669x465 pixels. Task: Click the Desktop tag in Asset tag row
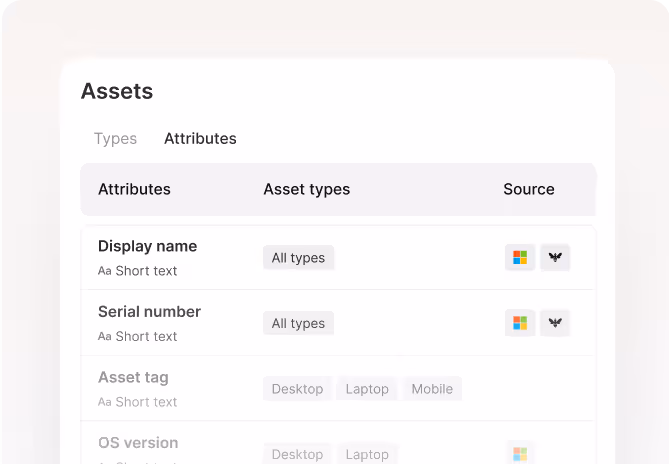[297, 389]
